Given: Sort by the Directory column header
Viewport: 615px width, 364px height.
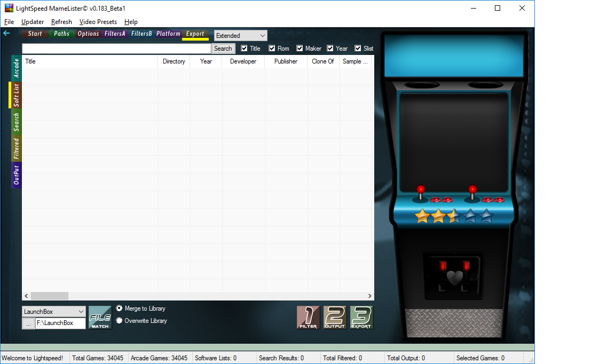Looking at the screenshot, I should point(174,61).
